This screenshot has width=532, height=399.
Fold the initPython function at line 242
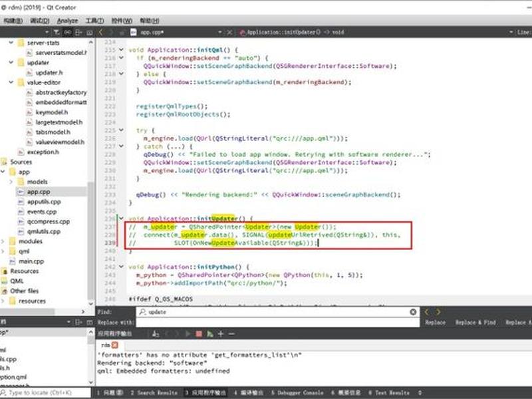pos(121,267)
